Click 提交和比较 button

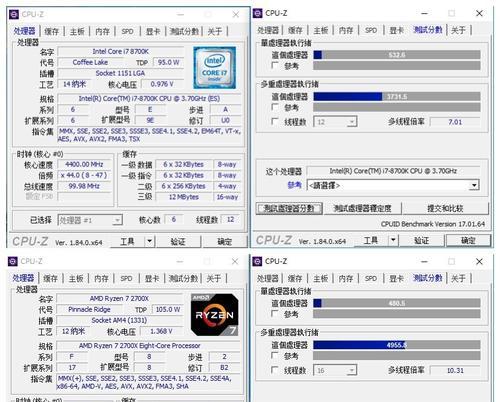click(445, 209)
